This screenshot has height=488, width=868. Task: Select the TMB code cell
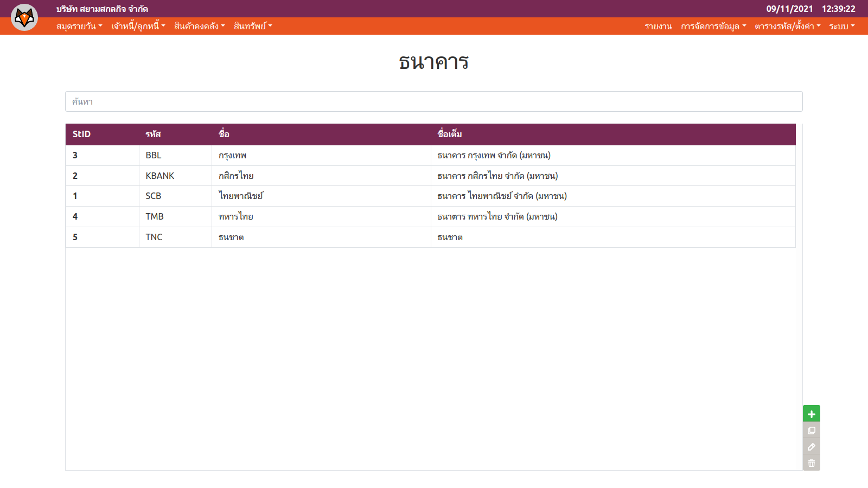click(x=175, y=216)
